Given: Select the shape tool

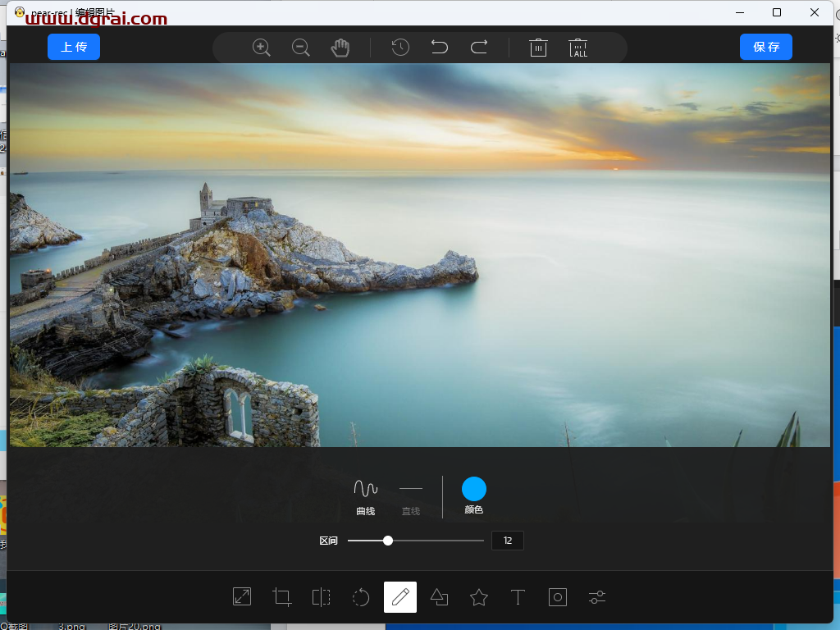Looking at the screenshot, I should (x=440, y=597).
